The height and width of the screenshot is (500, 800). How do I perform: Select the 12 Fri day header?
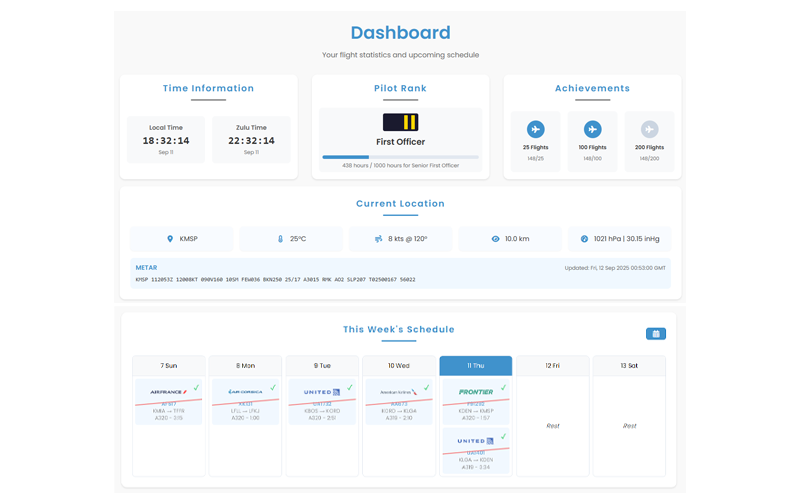553,366
